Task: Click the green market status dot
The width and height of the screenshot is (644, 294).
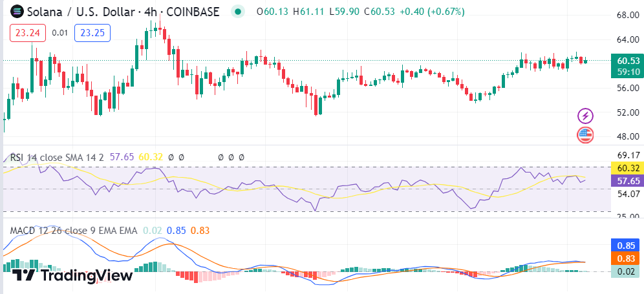Action: click(239, 12)
